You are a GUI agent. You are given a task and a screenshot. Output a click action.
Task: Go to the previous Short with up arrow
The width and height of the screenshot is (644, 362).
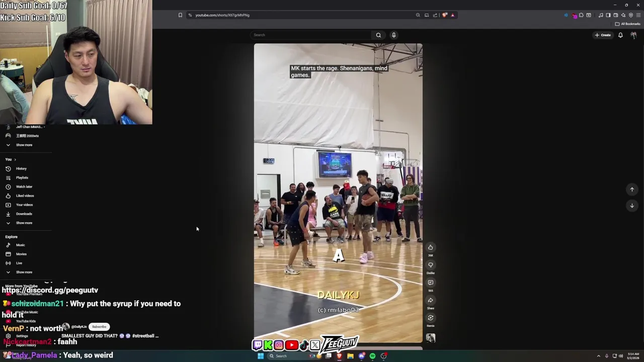[632, 190]
